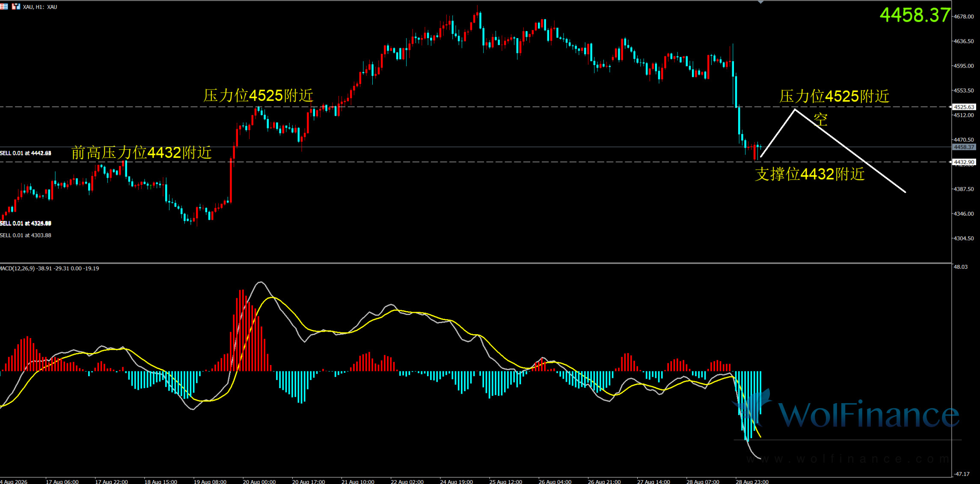This screenshot has width=980, height=484.
Task: Click the MACD(12,26,9) indicator label
Action: (49, 268)
